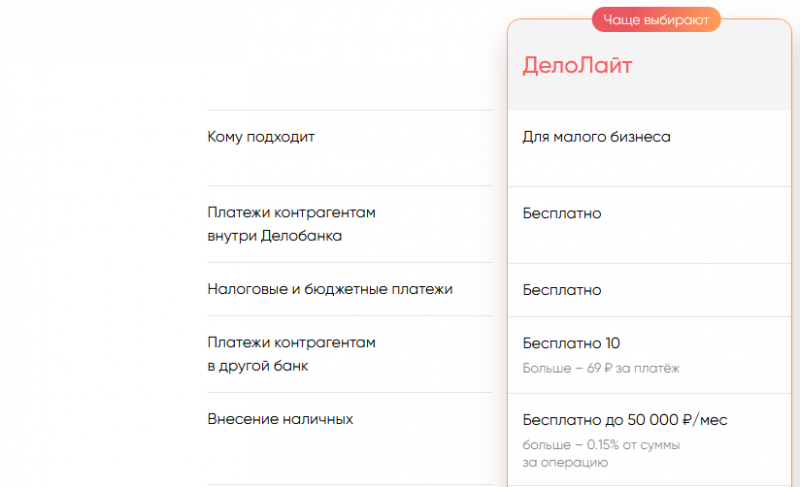
Task: Click 'Налоговые и бюджетные платежи' label
Action: click(x=330, y=289)
